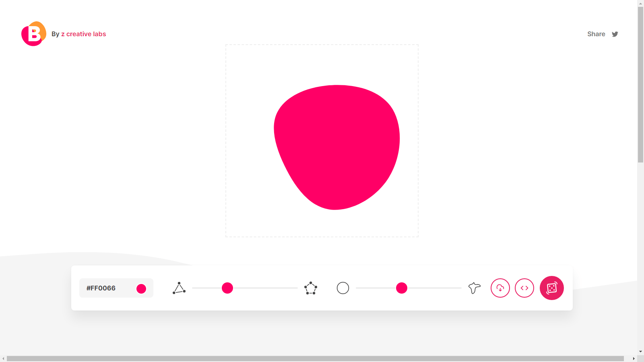Open the z creative labs link
Viewport: 644px width, 362px height.
tap(83, 34)
